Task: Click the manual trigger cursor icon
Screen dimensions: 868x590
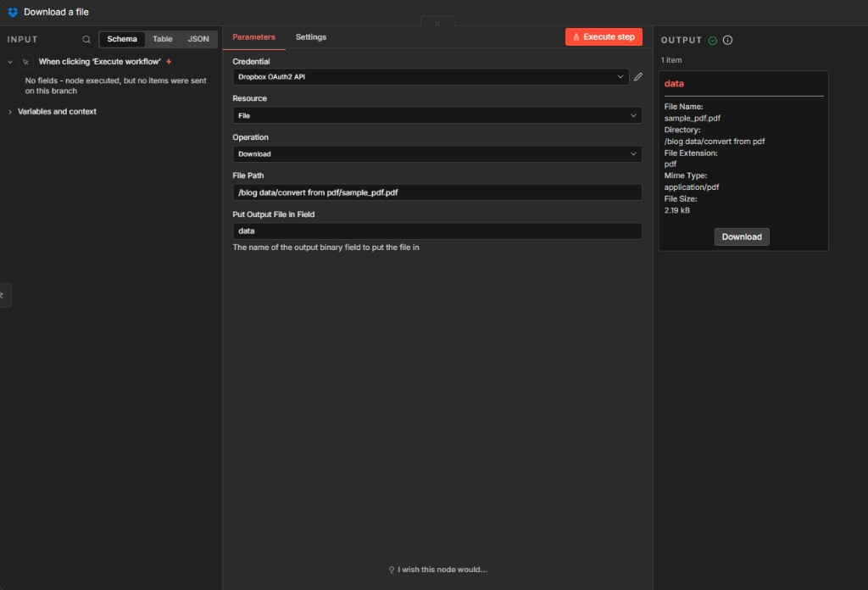Action: point(25,62)
